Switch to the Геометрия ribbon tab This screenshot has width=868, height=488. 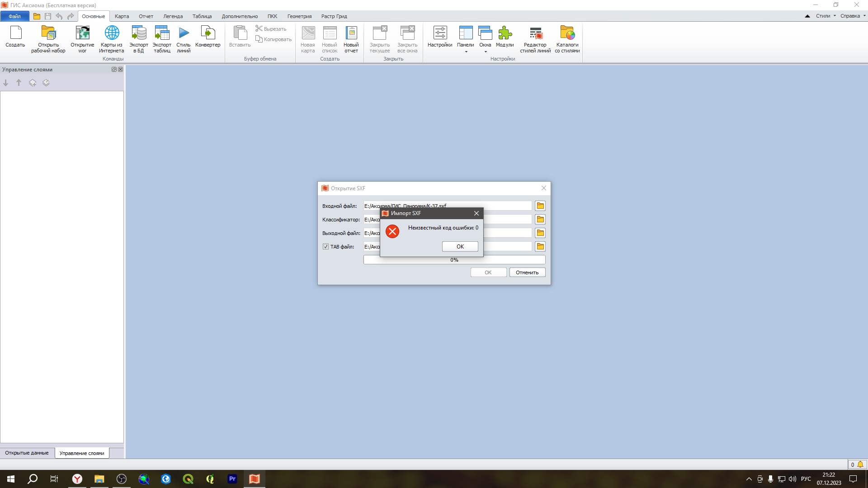tap(299, 16)
